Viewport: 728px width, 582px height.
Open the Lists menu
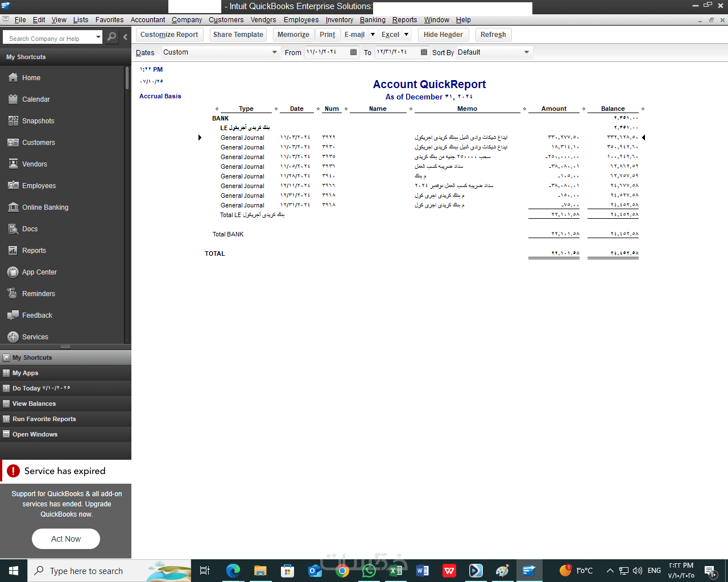pos(81,20)
